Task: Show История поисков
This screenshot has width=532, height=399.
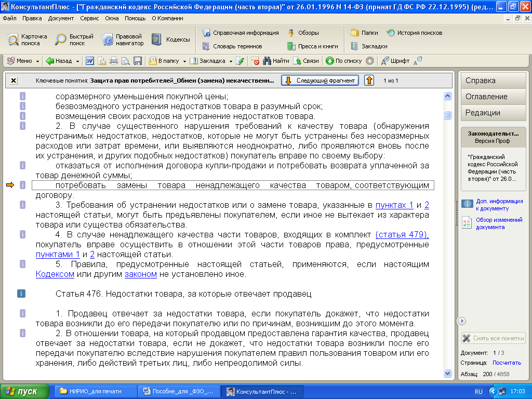Action: [415, 33]
